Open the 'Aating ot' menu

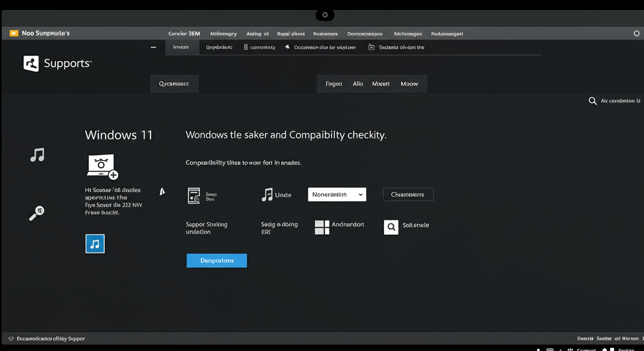point(258,34)
